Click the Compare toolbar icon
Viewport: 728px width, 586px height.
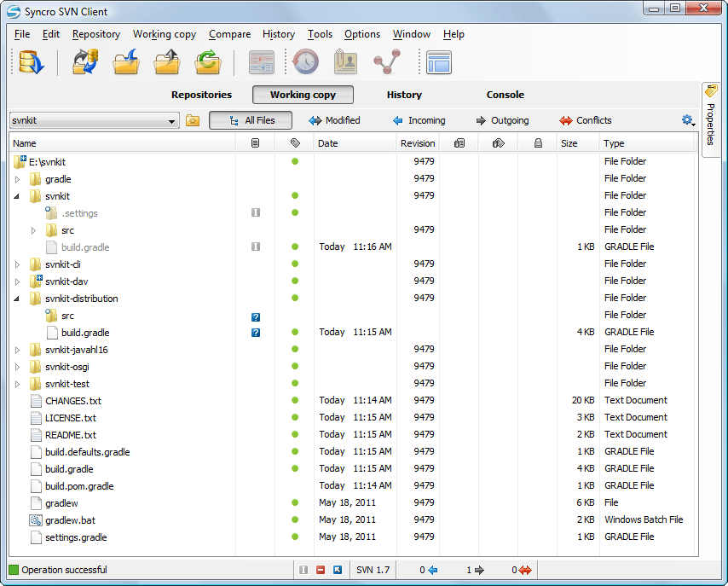pos(262,62)
